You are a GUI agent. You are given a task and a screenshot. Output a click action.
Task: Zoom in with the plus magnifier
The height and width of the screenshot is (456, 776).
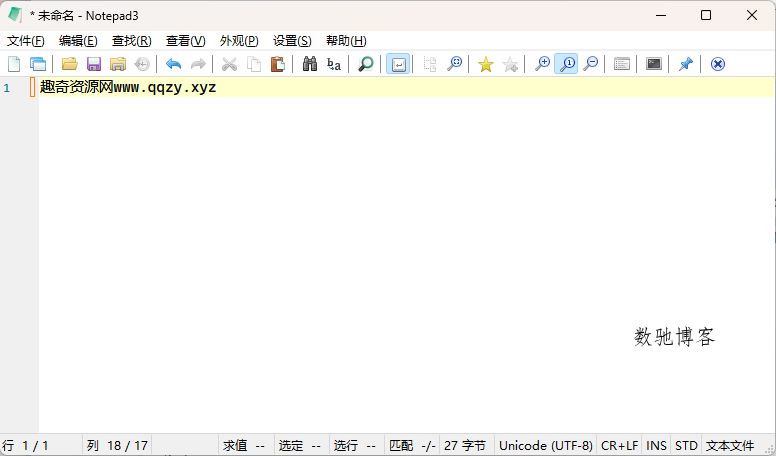coord(542,64)
